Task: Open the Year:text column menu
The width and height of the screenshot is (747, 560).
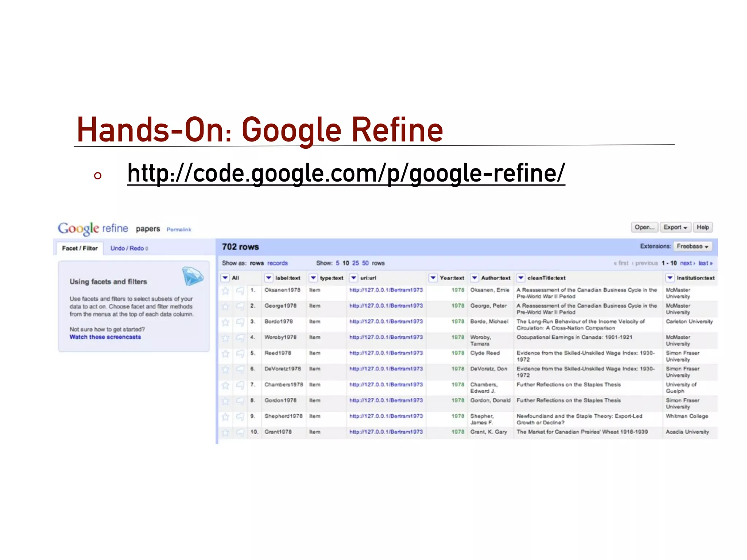Action: [433, 278]
